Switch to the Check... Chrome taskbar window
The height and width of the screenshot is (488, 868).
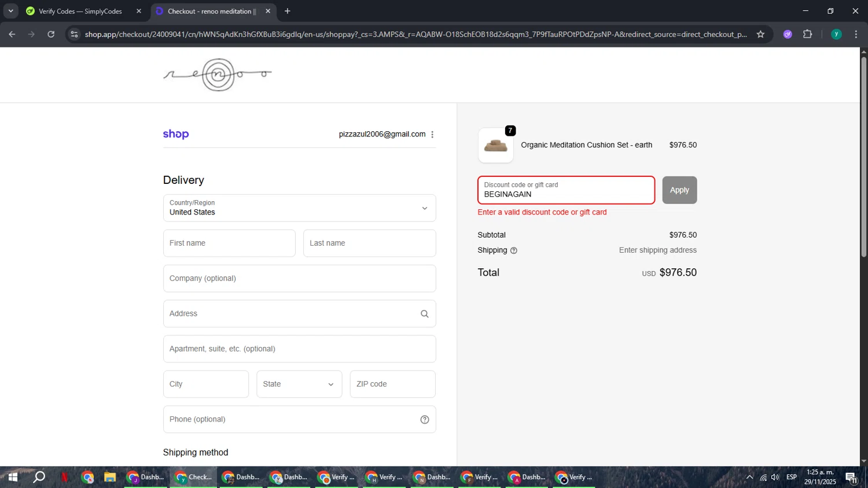(193, 478)
